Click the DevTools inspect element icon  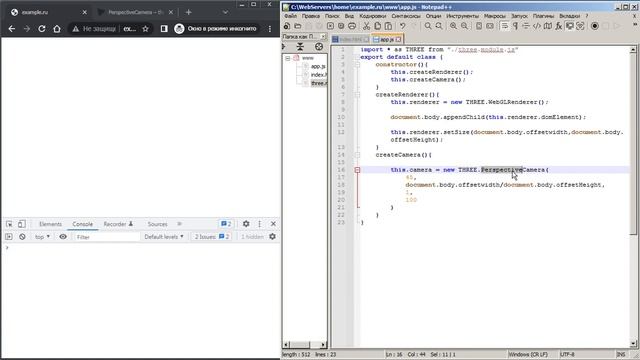[9, 224]
